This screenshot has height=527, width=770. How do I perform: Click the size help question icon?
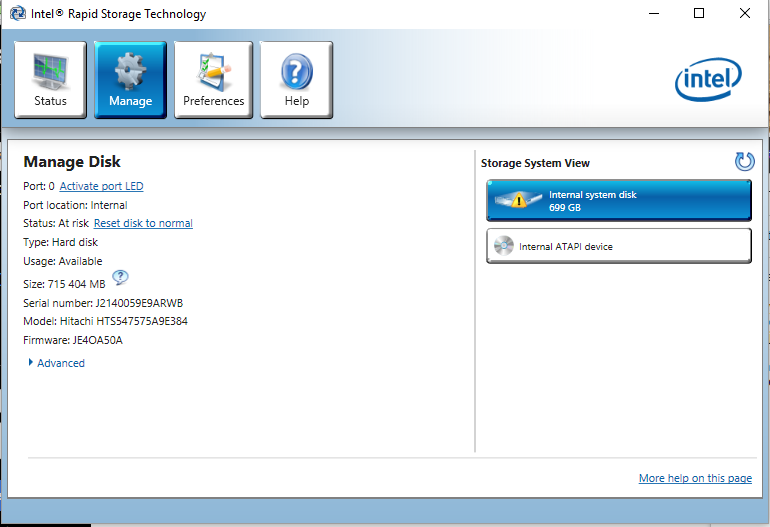tap(120, 277)
